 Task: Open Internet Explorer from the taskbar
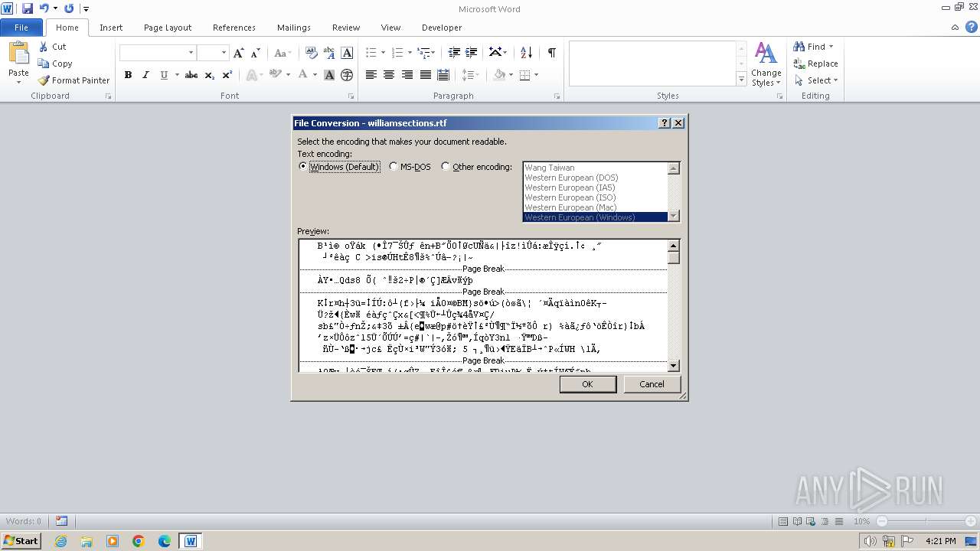(60, 541)
